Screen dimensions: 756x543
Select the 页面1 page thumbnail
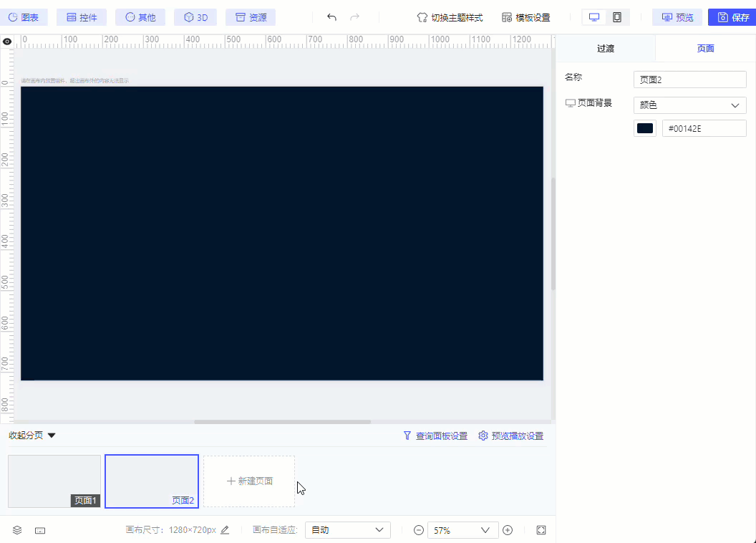(54, 481)
